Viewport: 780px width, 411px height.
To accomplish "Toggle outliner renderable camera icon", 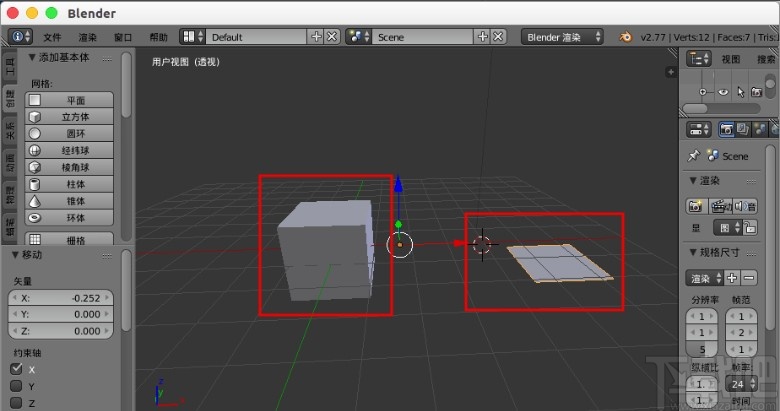I will pos(757,92).
